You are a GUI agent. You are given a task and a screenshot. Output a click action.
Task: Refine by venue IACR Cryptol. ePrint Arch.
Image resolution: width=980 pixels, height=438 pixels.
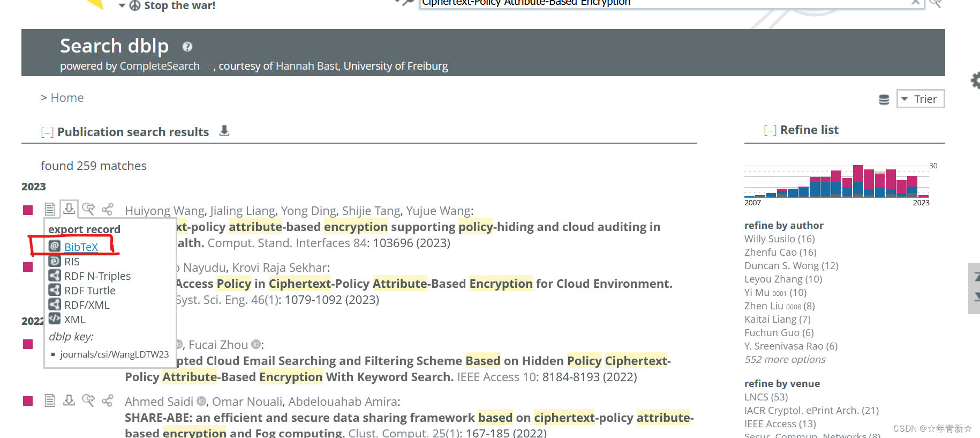(811, 411)
